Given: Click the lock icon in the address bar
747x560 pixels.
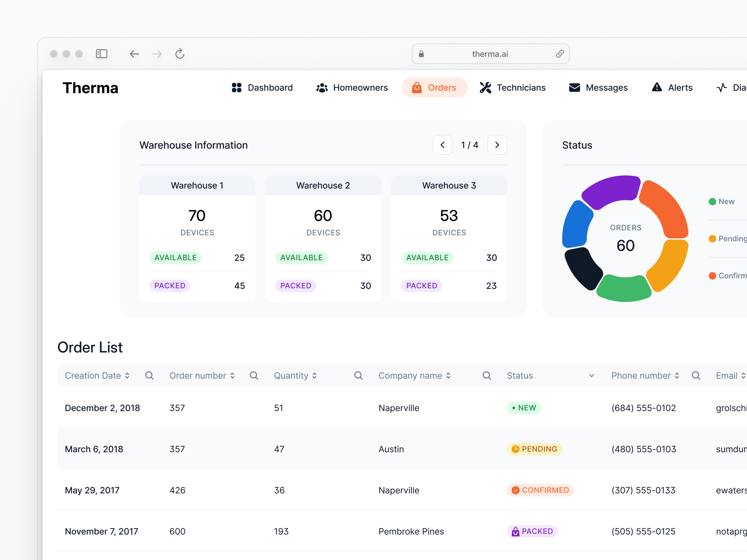Looking at the screenshot, I should click(x=421, y=54).
